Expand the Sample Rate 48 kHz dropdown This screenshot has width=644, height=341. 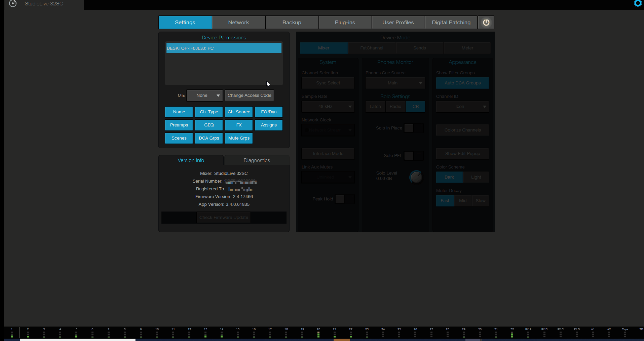328,107
